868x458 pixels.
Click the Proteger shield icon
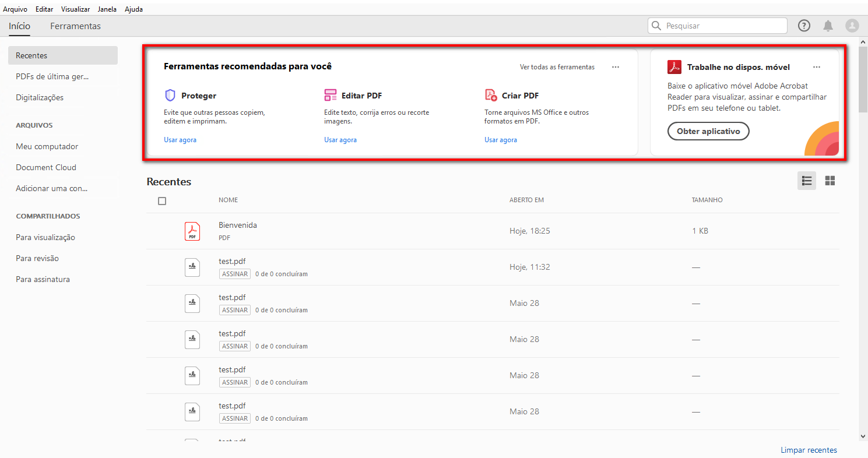click(x=170, y=96)
